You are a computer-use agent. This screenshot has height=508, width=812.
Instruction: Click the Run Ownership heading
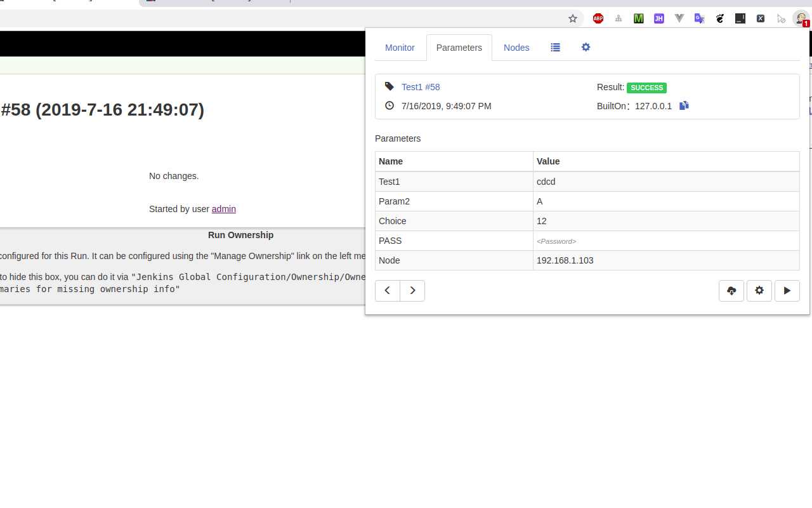[x=240, y=235]
